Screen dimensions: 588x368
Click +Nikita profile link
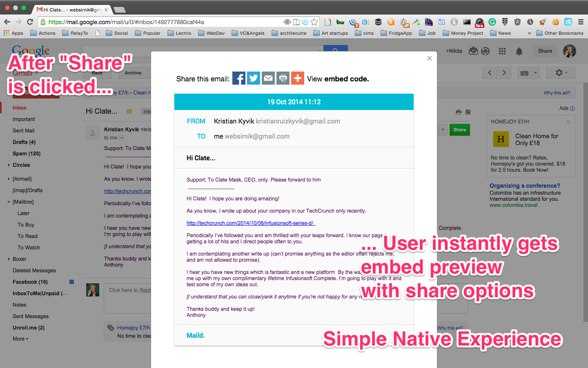point(454,51)
